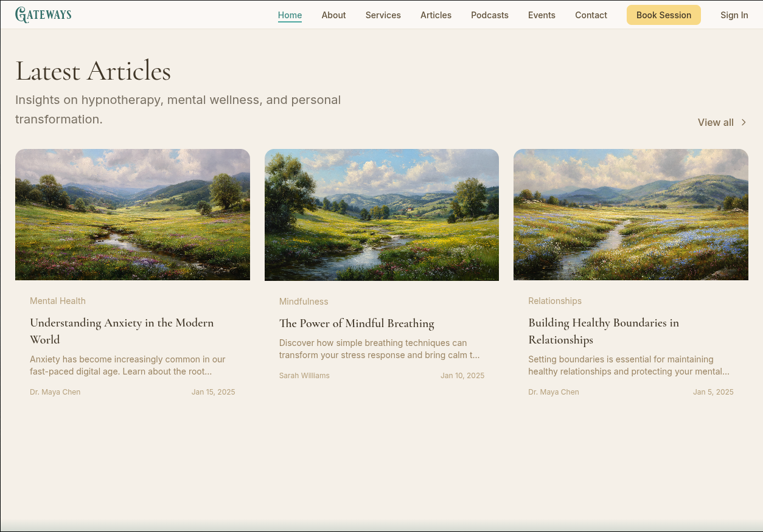
Task: Select Events in the navigation bar
Action: pyautogui.click(x=542, y=15)
